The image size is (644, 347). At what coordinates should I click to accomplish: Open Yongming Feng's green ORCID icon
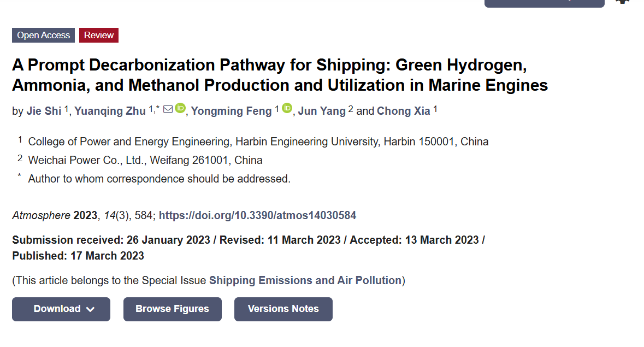click(x=287, y=108)
